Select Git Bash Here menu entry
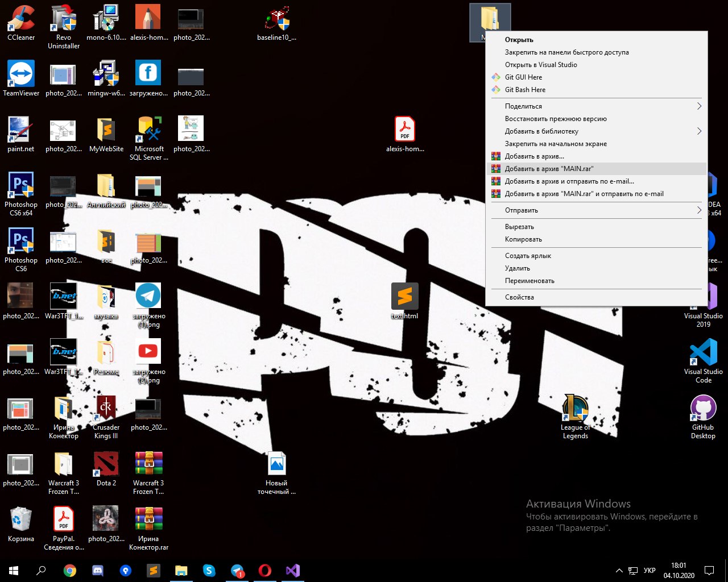The image size is (728, 582). pos(597,90)
